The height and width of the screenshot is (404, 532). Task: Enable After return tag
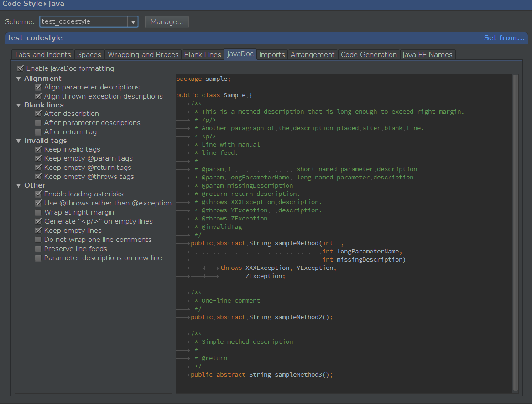(x=38, y=131)
